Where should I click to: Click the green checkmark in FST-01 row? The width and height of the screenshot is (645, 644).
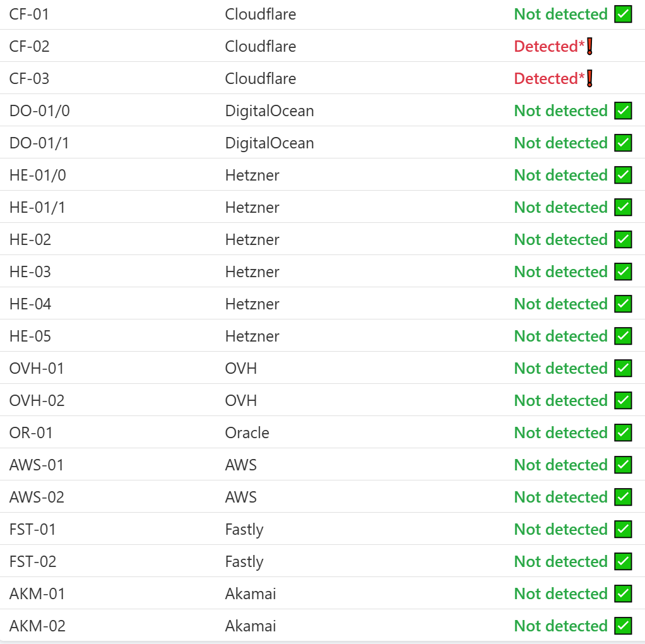[x=623, y=530]
